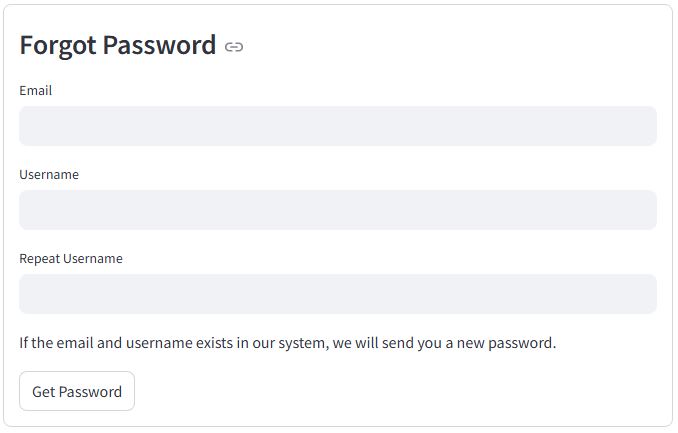Focus the Email input field
The height and width of the screenshot is (433, 678).
[x=338, y=126]
